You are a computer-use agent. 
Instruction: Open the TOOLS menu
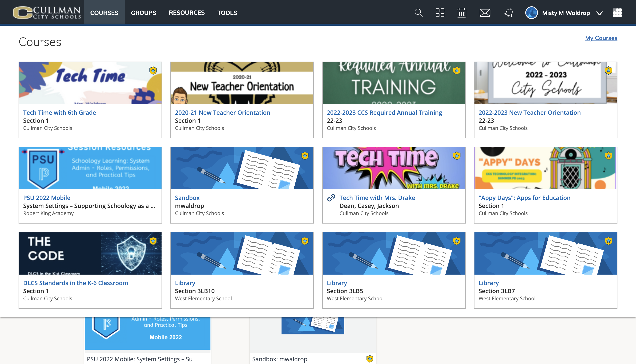[x=227, y=12]
